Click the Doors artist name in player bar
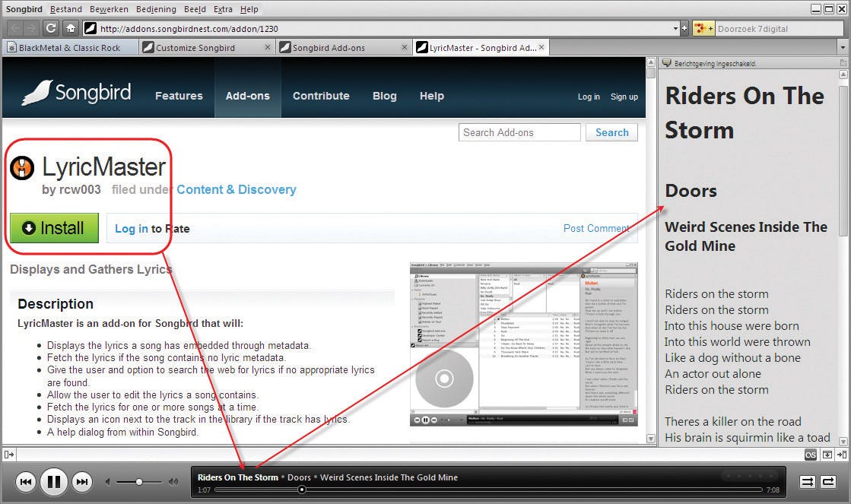The height and width of the screenshot is (504, 851). 299,477
